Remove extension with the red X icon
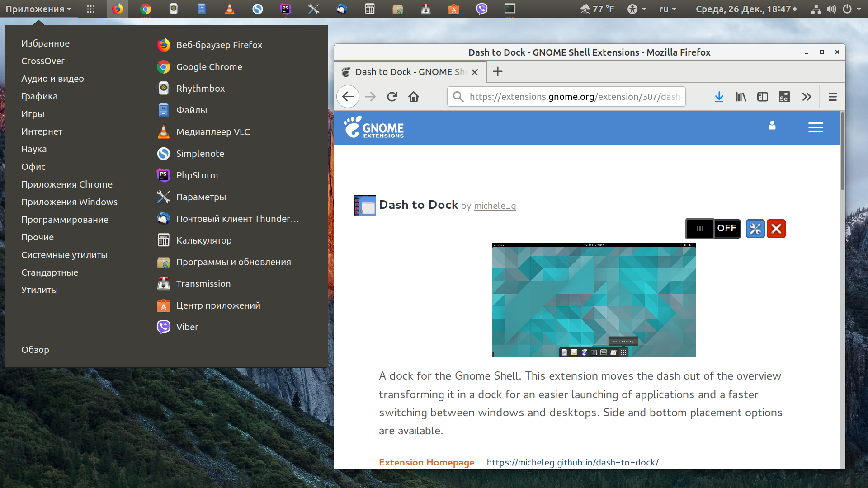The image size is (868, 488). (776, 229)
